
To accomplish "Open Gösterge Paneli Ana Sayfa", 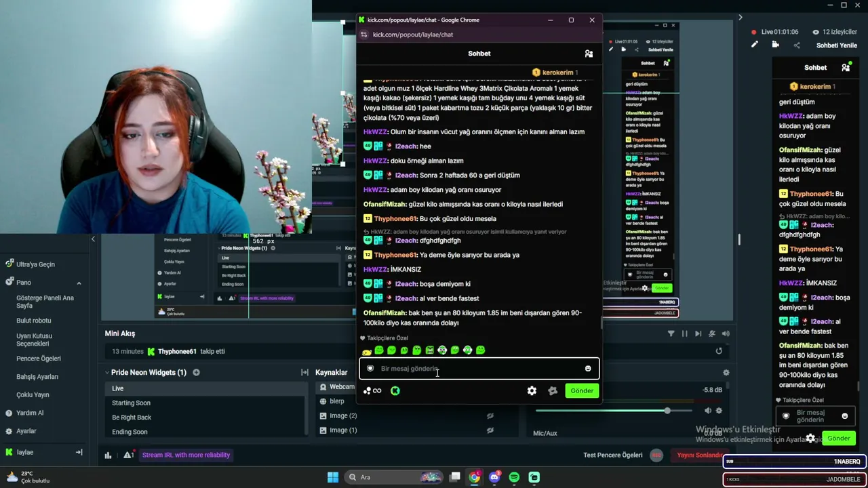I will click(x=45, y=302).
